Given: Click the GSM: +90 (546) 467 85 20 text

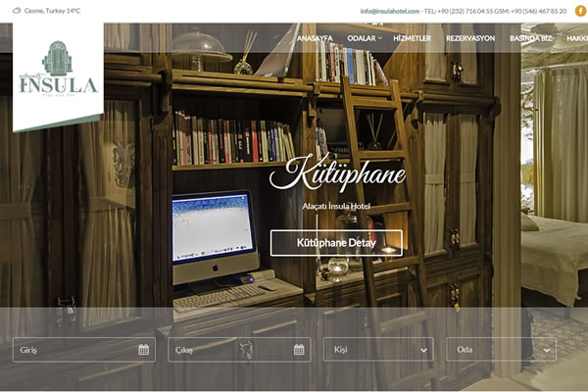Looking at the screenshot, I should point(530,11).
